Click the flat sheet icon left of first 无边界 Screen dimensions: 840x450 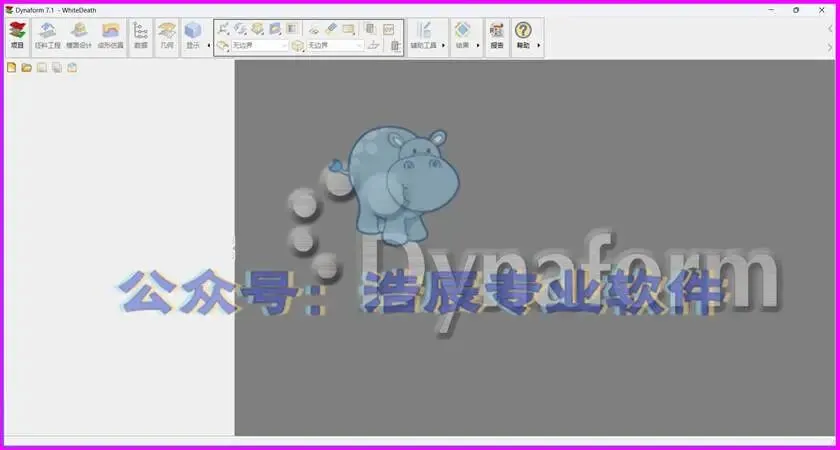pyautogui.click(x=223, y=46)
